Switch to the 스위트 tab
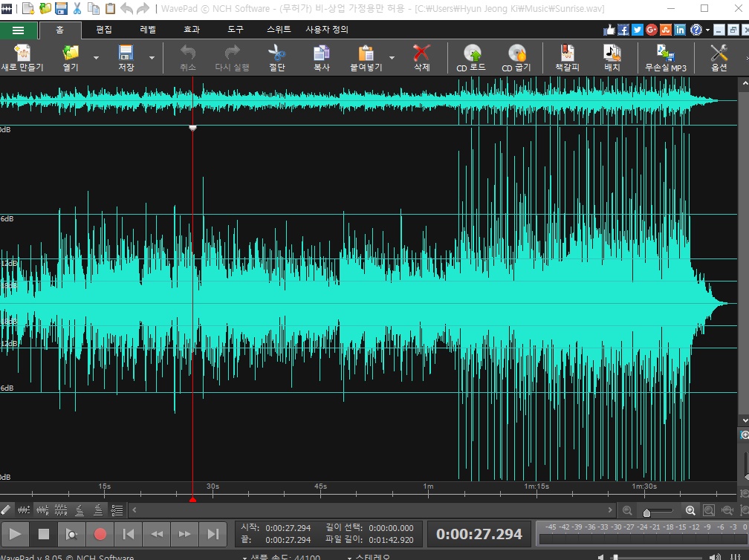Image resolution: width=749 pixels, height=560 pixels. click(279, 30)
